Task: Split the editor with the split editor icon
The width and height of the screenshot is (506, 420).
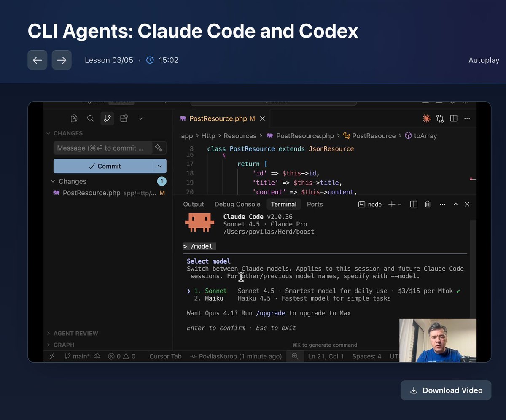Action: click(x=453, y=118)
